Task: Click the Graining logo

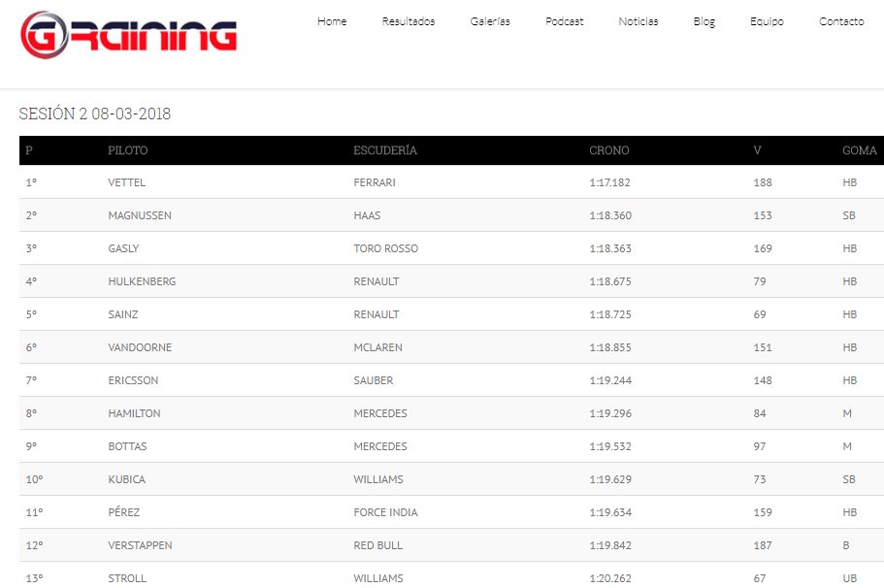Action: point(128,35)
